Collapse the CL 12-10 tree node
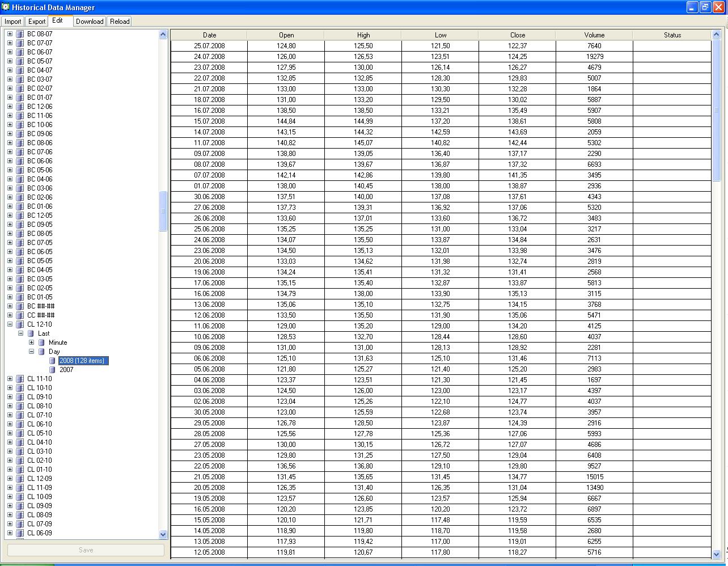The width and height of the screenshot is (728, 566). pos(10,324)
